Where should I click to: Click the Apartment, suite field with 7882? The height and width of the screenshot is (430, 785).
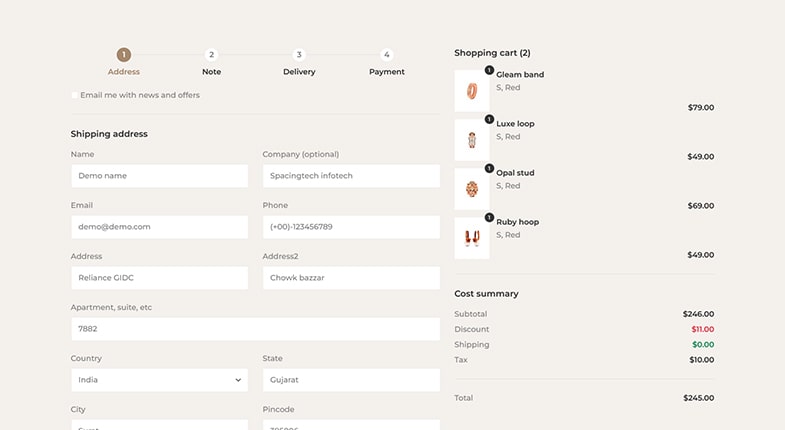click(x=255, y=329)
